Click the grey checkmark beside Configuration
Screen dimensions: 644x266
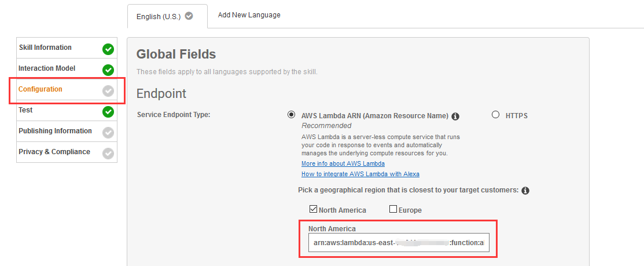[108, 91]
